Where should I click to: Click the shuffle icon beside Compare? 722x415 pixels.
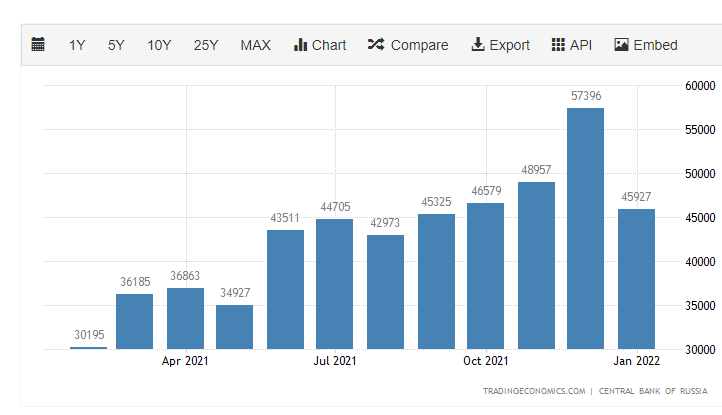click(376, 45)
